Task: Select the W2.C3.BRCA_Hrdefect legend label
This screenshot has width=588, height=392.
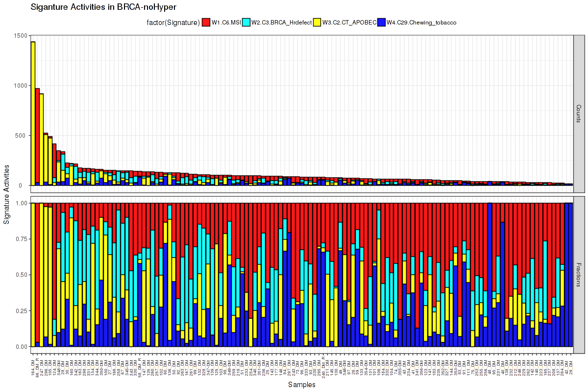Action: click(282, 22)
